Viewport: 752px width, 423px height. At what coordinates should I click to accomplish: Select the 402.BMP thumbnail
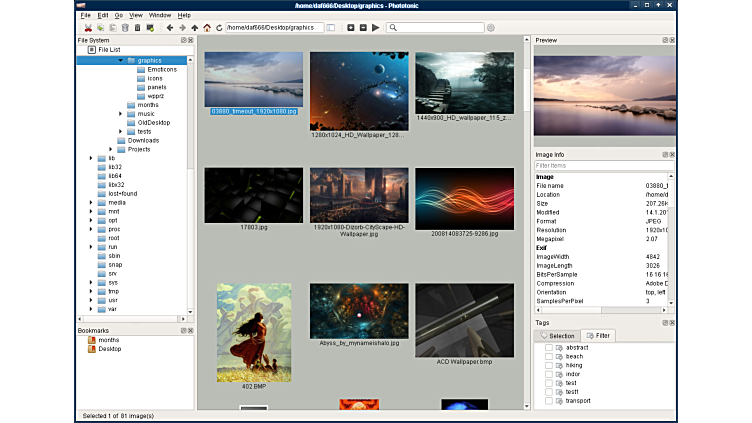point(254,333)
